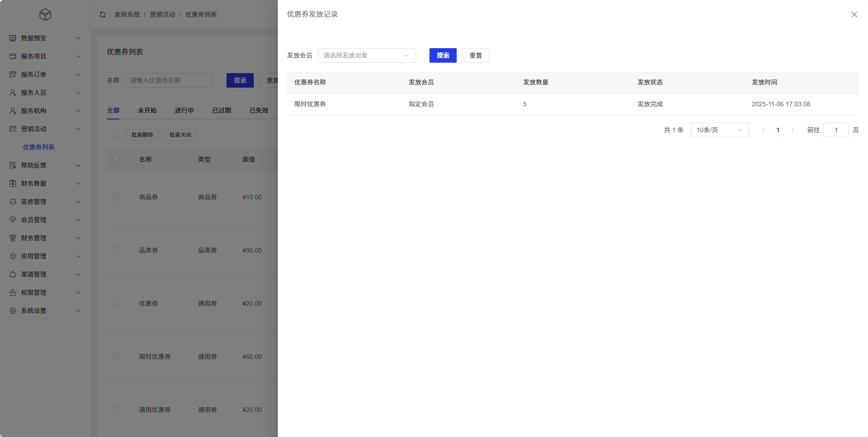Click the 前往 page number input field
This screenshot has width=868, height=437.
[x=837, y=129]
